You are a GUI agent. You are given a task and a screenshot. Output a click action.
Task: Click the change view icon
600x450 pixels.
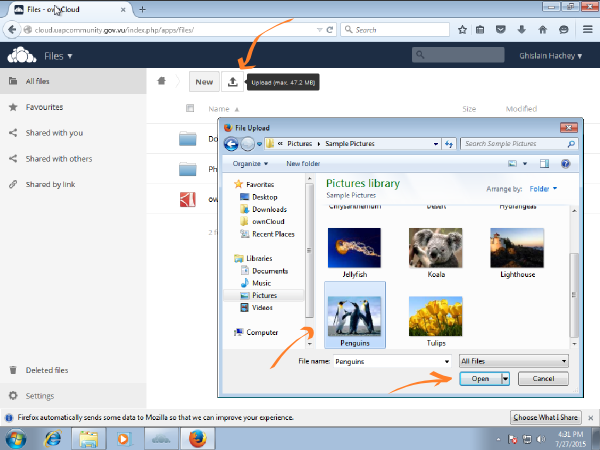coord(512,164)
